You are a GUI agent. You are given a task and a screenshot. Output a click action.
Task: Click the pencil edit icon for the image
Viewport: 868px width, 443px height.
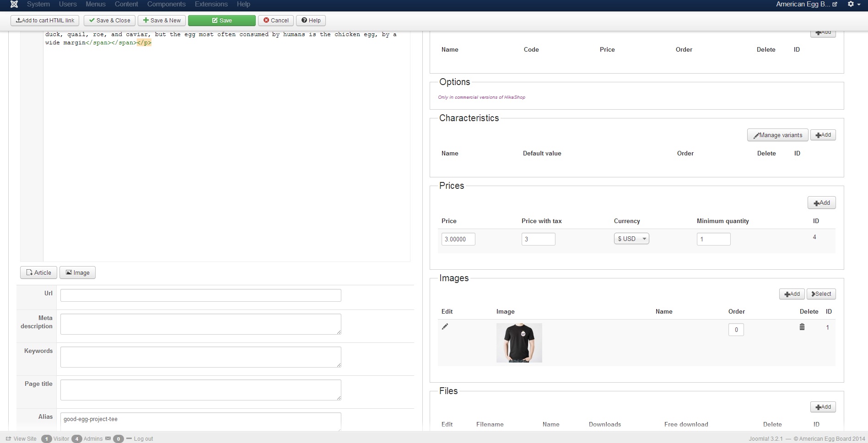click(445, 326)
